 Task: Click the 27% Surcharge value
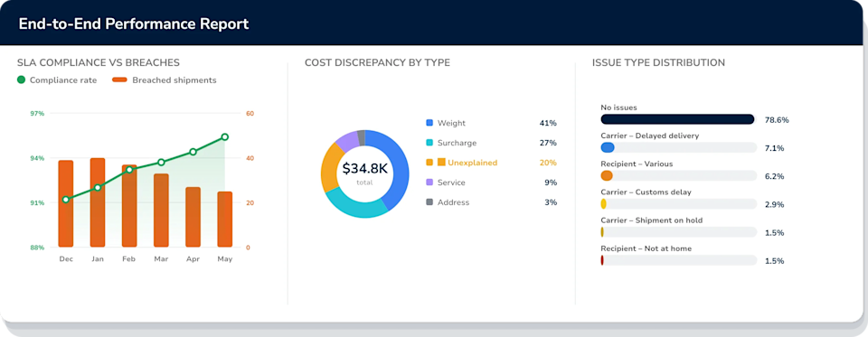(x=548, y=143)
